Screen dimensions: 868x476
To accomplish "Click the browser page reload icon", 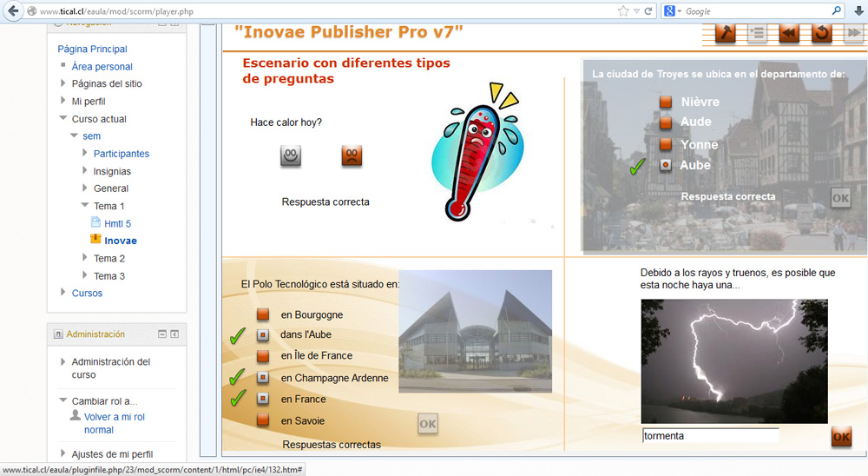I will point(648,11).
